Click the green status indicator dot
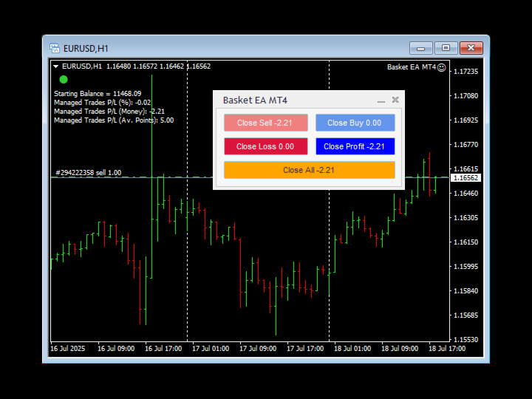Screen dimensions: 532x399 (x=64, y=79)
